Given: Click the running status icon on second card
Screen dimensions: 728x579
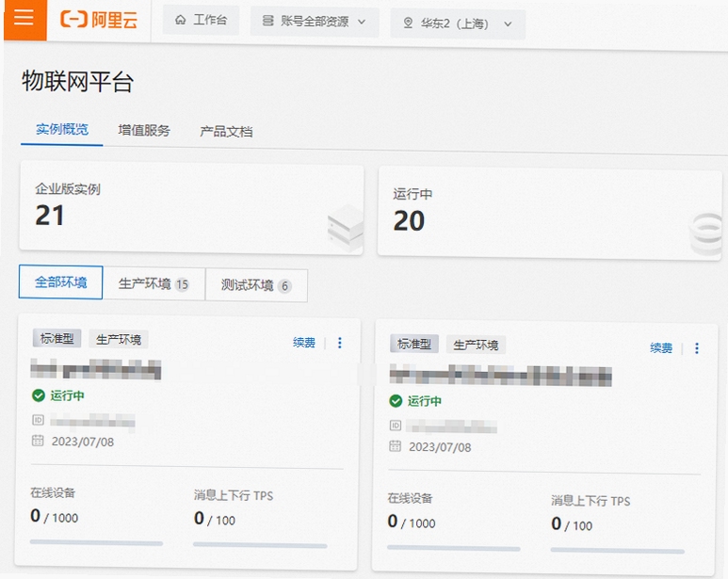Looking at the screenshot, I should (396, 401).
